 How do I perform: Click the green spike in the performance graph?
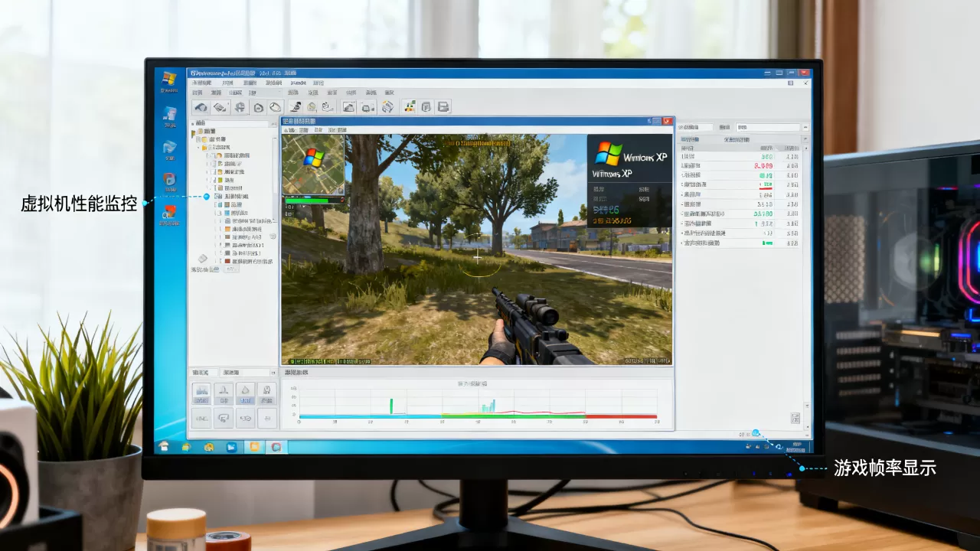point(391,406)
